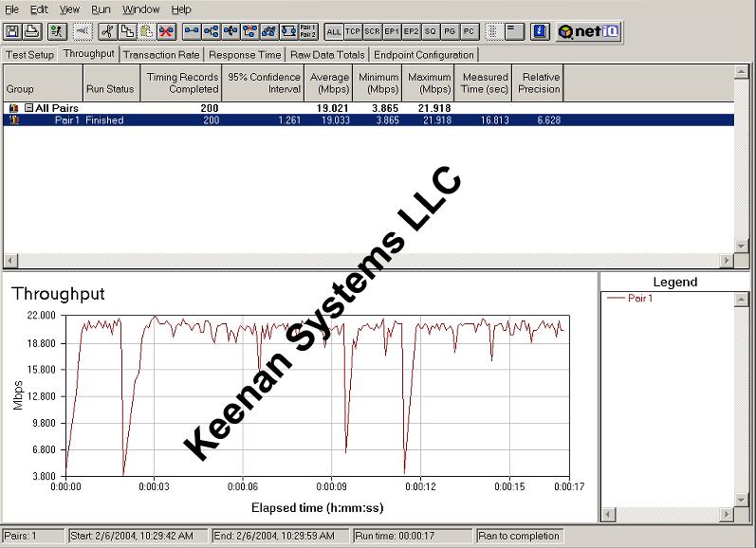Click the node icon in third pair position
The height and width of the screenshot is (548, 756).
click(230, 32)
